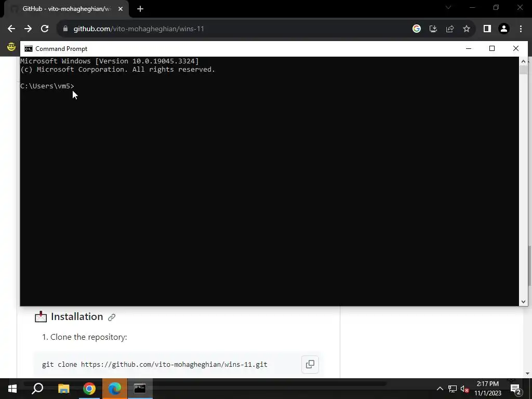
Task: Bookmark this page with the star icon
Action: (x=467, y=29)
